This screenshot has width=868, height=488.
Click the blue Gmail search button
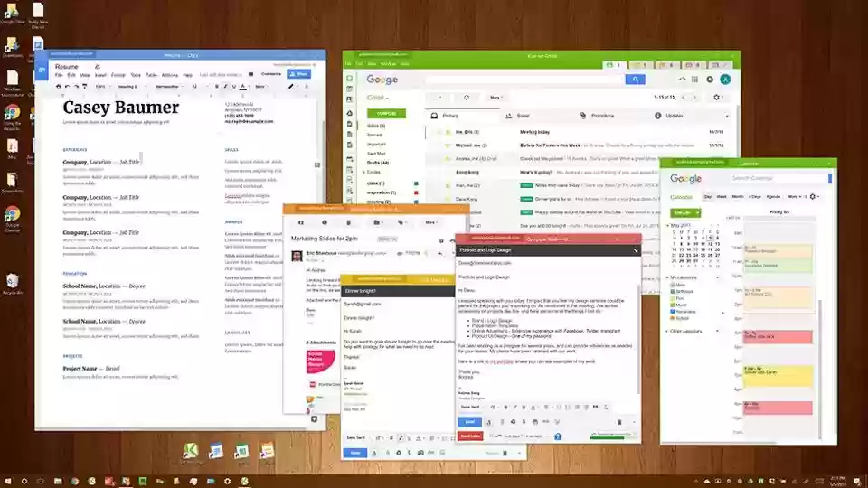[x=635, y=80]
